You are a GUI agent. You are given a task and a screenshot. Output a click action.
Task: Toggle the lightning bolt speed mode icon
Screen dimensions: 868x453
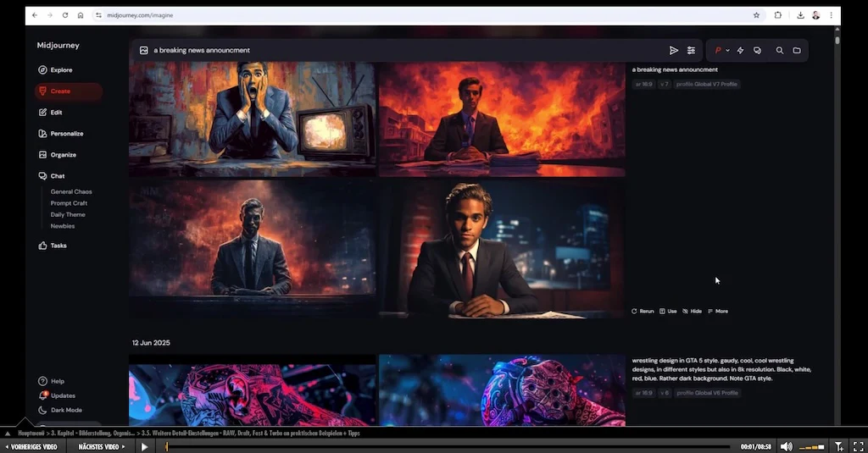point(740,51)
